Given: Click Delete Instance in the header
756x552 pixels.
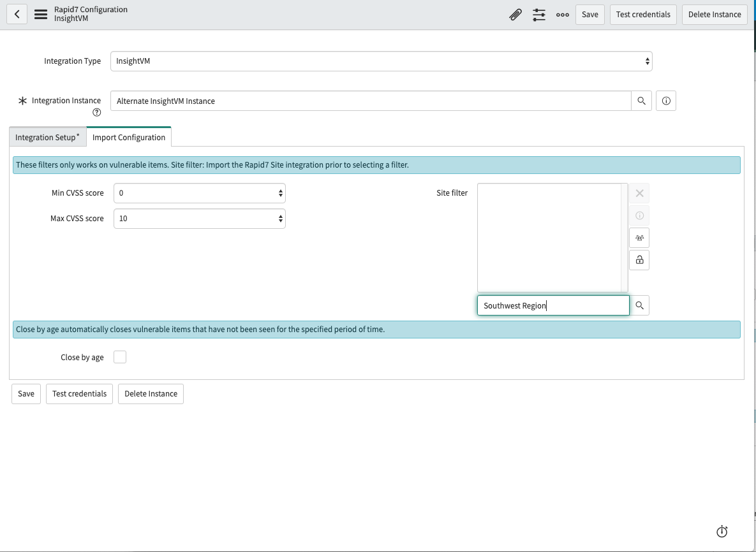Looking at the screenshot, I should pyautogui.click(x=715, y=15).
